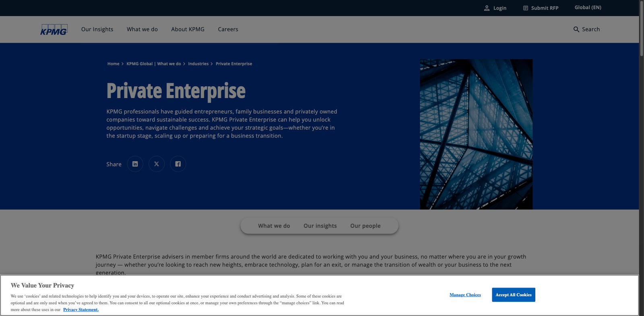644x316 pixels.
Task: Accept All Cookies
Action: [513, 295]
